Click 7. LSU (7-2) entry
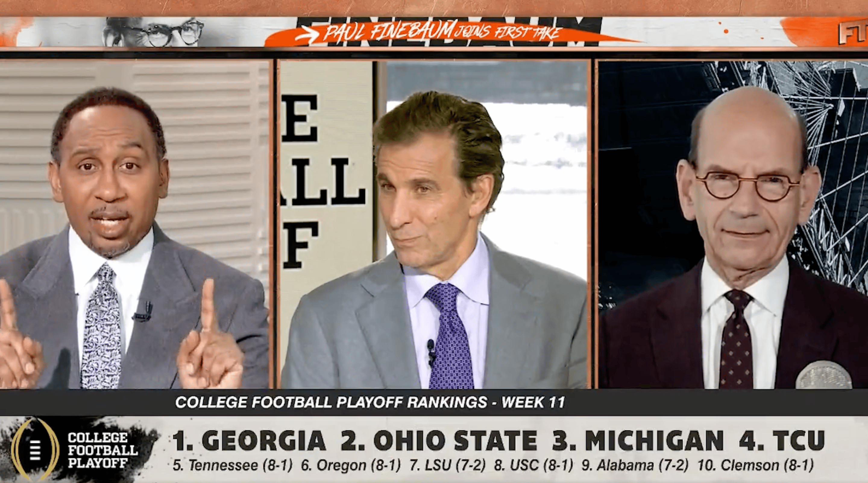868x483 pixels. click(448, 466)
